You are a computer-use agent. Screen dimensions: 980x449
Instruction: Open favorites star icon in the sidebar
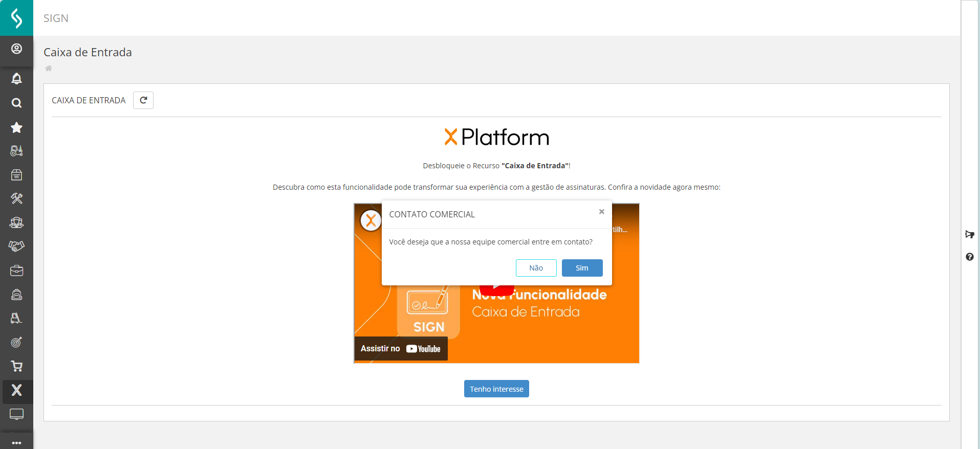16,127
